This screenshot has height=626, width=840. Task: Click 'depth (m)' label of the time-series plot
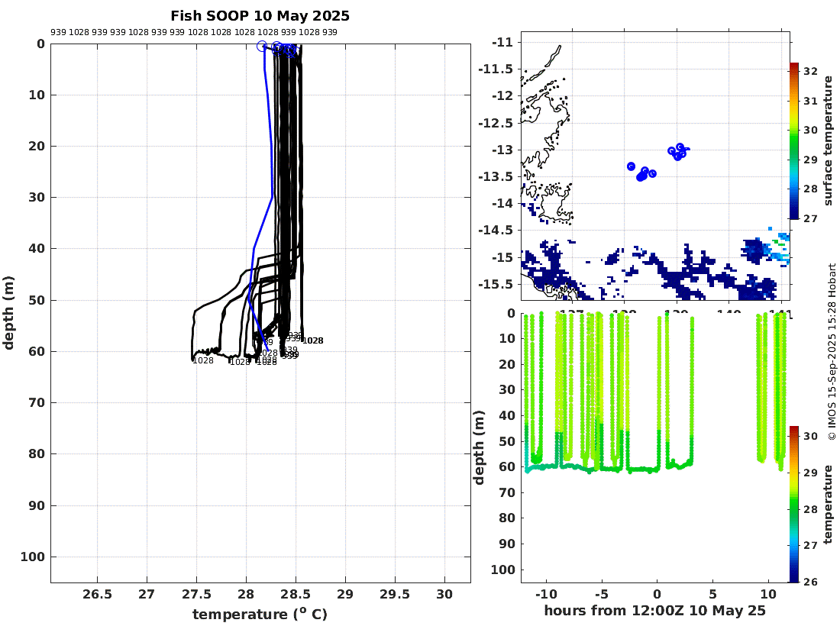[x=479, y=447]
